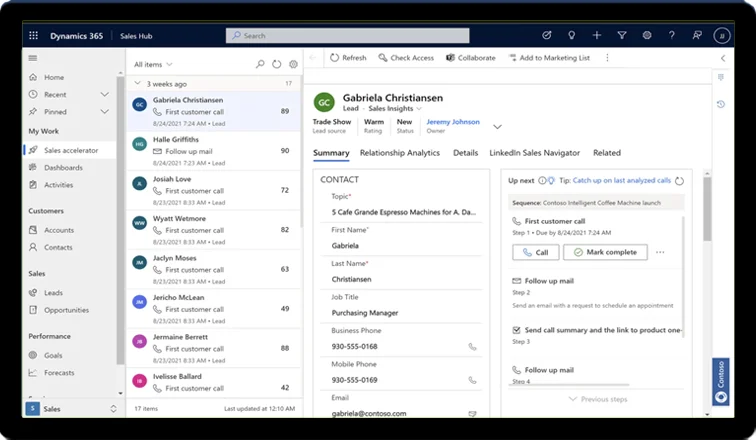The height and width of the screenshot is (440, 756).
Task: Click the back arrow in command bar
Action: tap(312, 58)
